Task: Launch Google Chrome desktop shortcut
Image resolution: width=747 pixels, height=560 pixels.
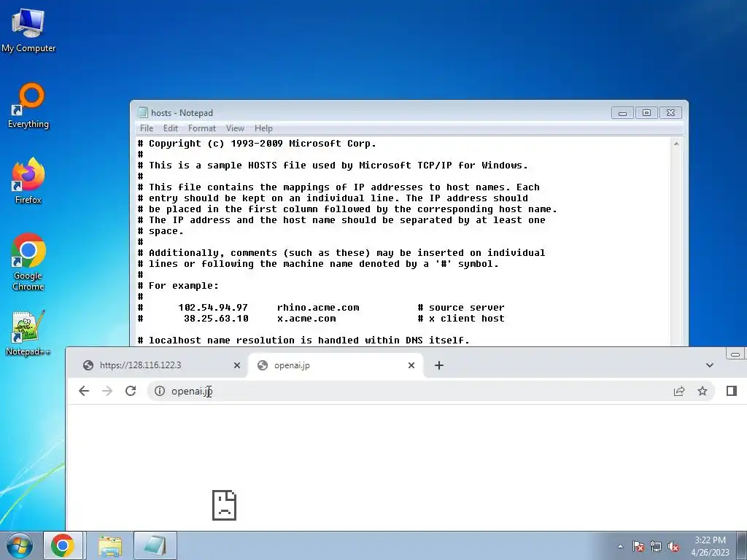Action: pos(28,262)
